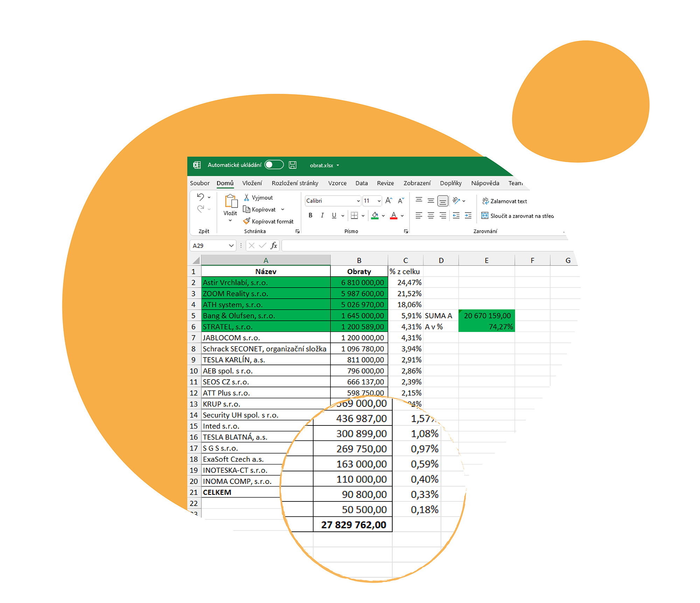Image resolution: width=700 pixels, height=603 pixels.
Task: Align text right
Action: [443, 216]
